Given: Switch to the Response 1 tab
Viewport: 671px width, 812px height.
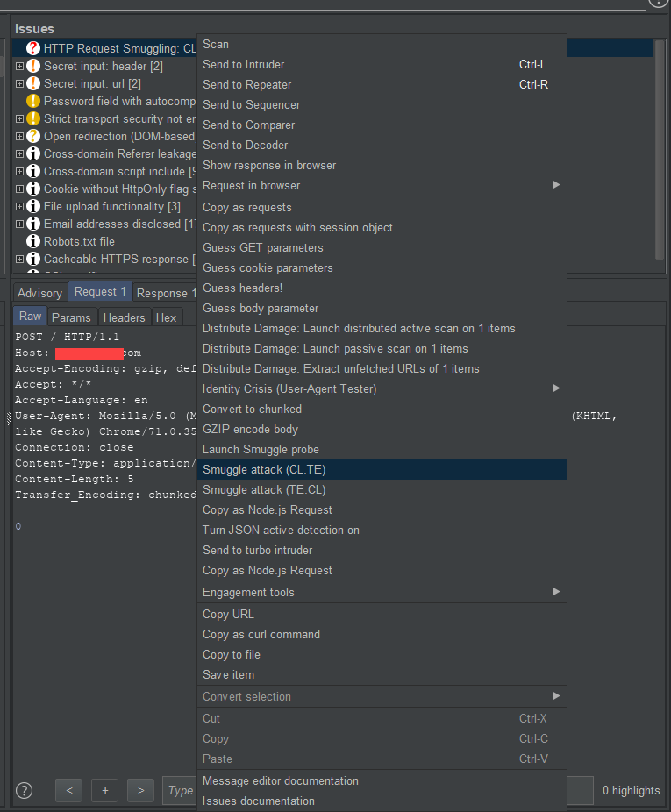Looking at the screenshot, I should click(165, 292).
